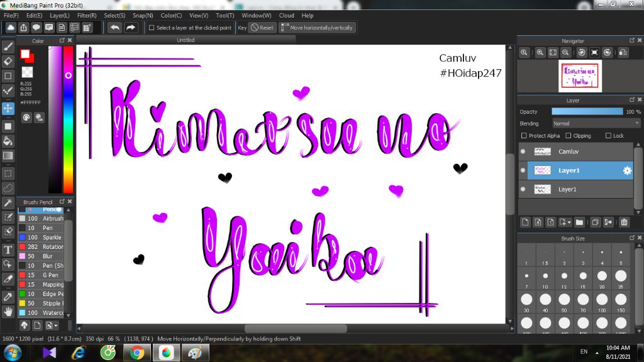This screenshot has height=362, width=644.
Task: Click Move horizontally/vertically button
Action: click(317, 28)
